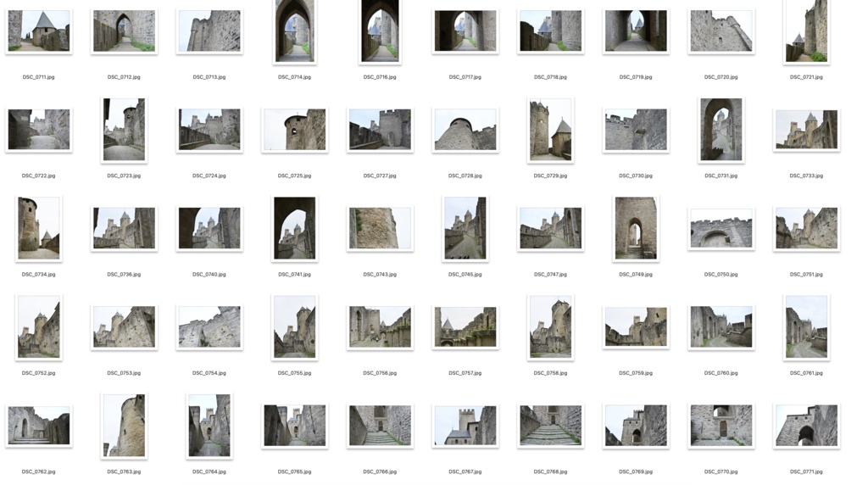Select the DSC_0723.jpg photo thumbnail
This screenshot has width=868, height=485.
(124, 130)
